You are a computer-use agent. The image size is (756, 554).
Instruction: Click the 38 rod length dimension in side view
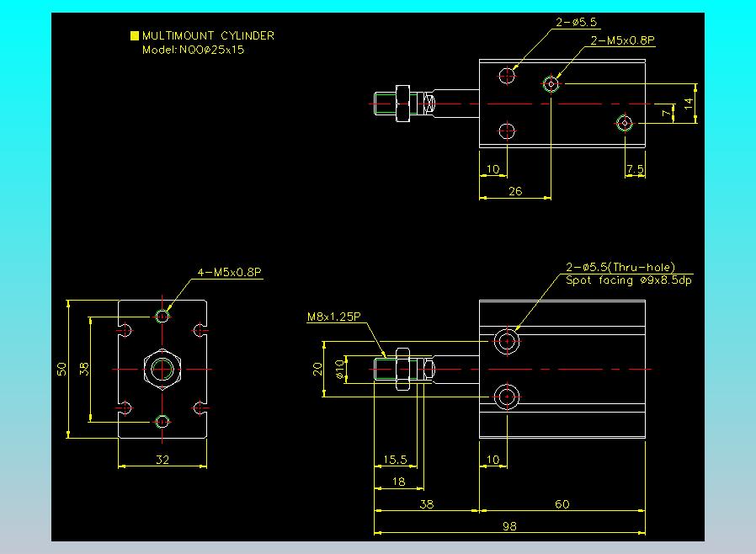point(427,504)
